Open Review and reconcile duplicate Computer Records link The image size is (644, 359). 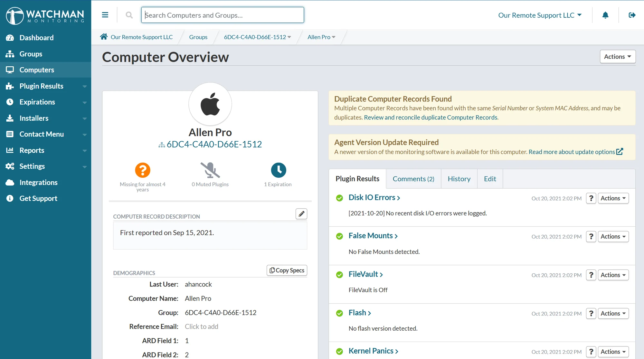[431, 118]
